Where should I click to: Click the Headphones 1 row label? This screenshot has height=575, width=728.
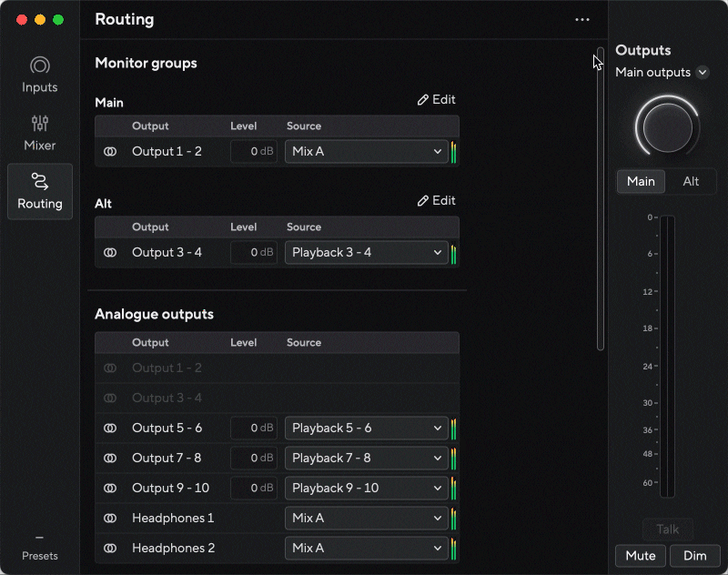[x=173, y=518]
